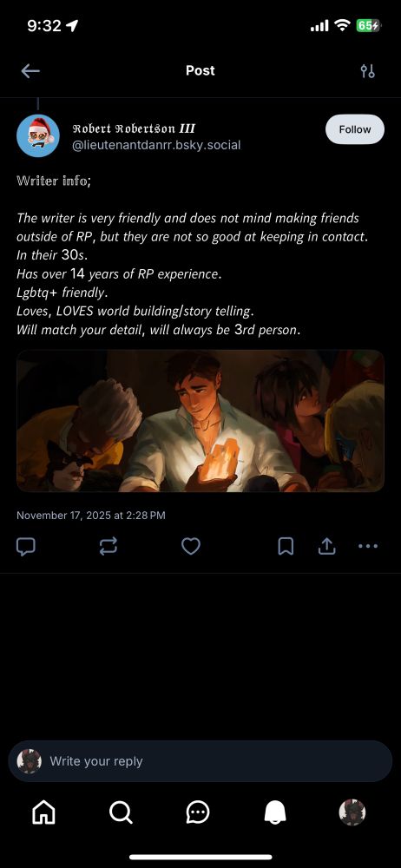Image resolution: width=401 pixels, height=868 pixels.
Task: Open thread preferences settings icon
Action: [x=367, y=71]
